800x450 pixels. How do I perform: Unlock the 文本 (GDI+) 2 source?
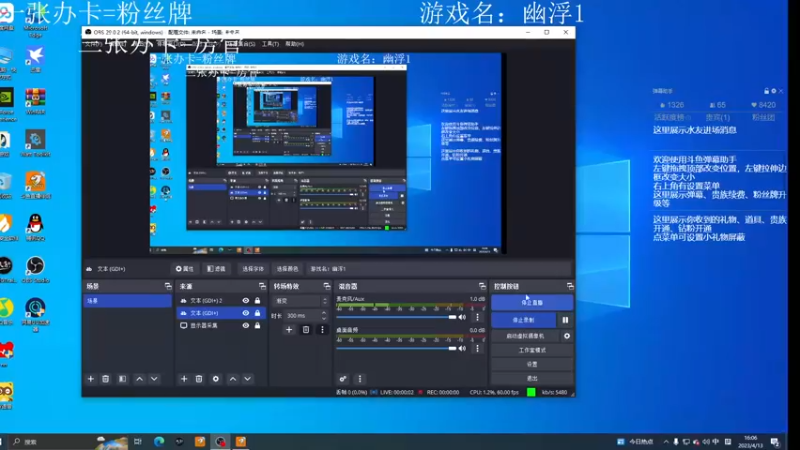pos(257,301)
